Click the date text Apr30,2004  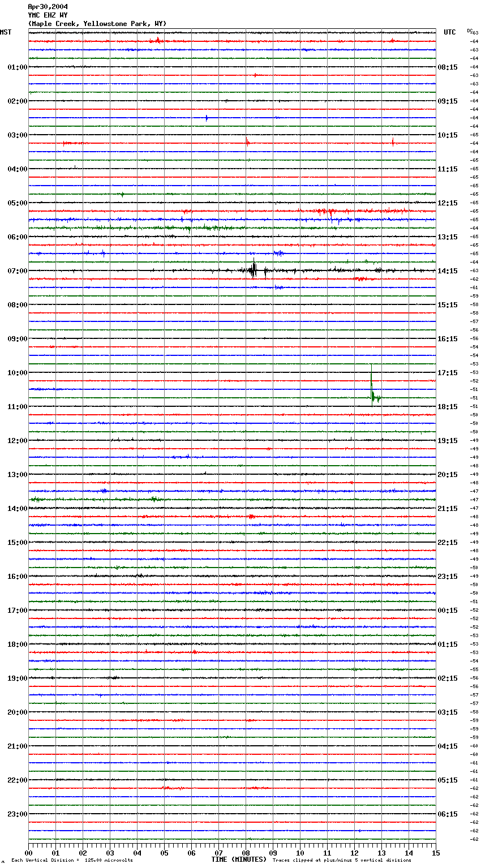coord(48,7)
